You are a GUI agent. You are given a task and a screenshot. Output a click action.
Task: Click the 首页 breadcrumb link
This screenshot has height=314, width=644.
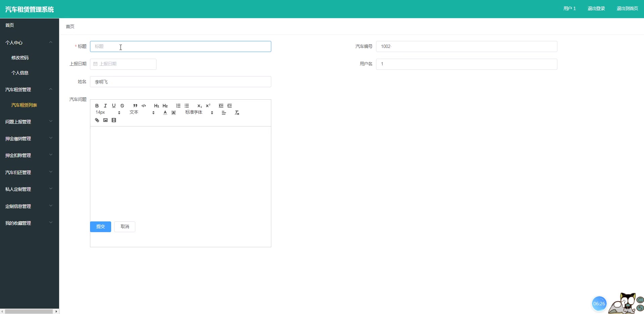[70, 27]
